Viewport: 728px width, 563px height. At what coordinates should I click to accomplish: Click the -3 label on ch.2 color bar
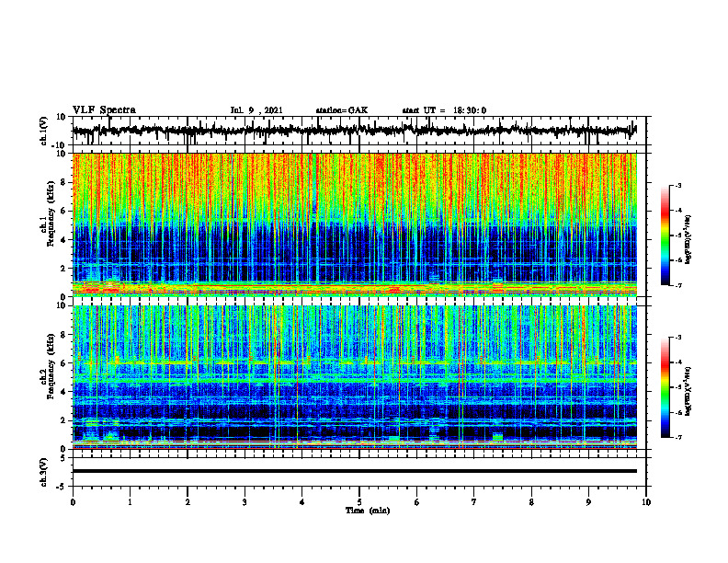coord(677,338)
